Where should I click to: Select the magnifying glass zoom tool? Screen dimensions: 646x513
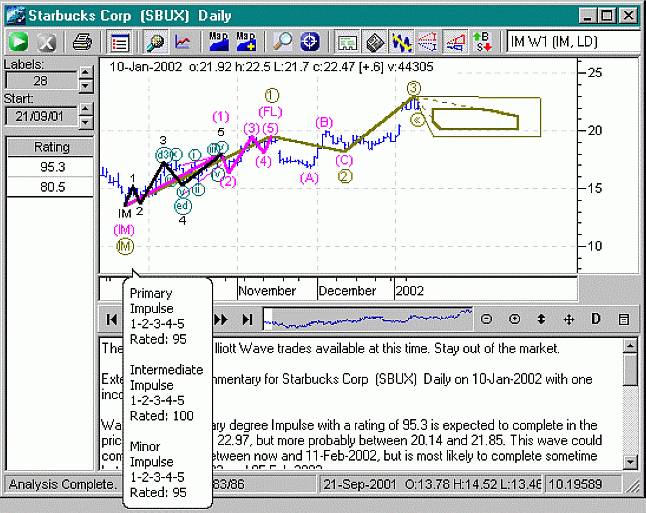[x=283, y=42]
